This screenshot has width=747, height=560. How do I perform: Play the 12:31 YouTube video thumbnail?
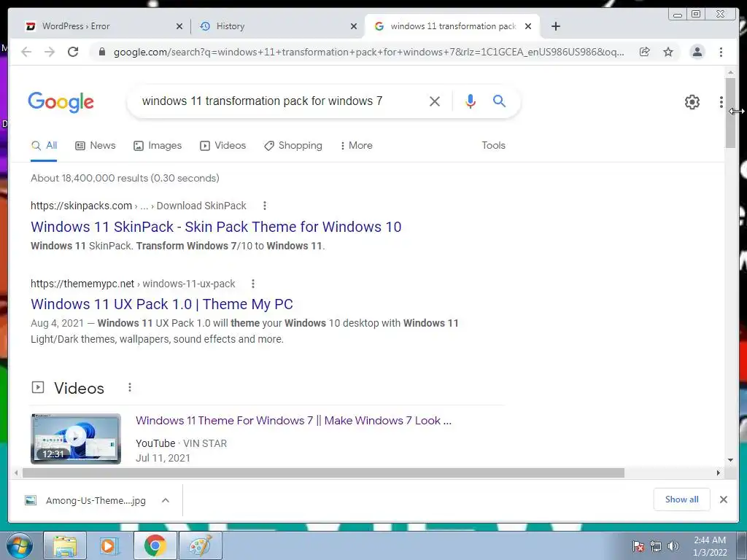pyautogui.click(x=76, y=438)
